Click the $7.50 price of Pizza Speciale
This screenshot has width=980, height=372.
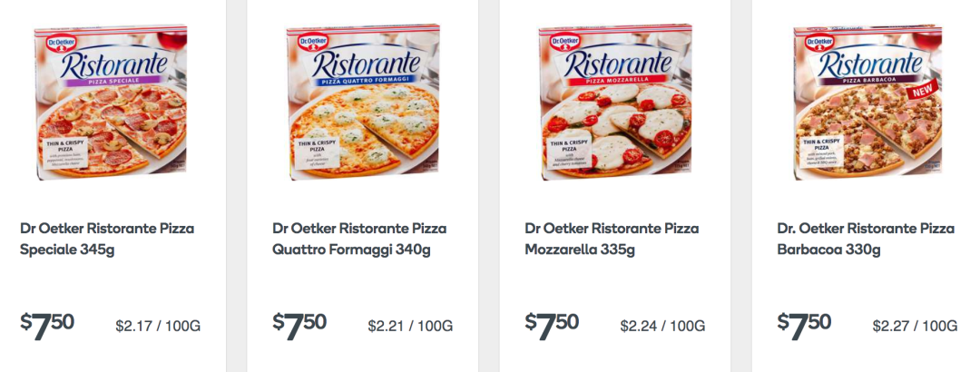[x=47, y=325]
